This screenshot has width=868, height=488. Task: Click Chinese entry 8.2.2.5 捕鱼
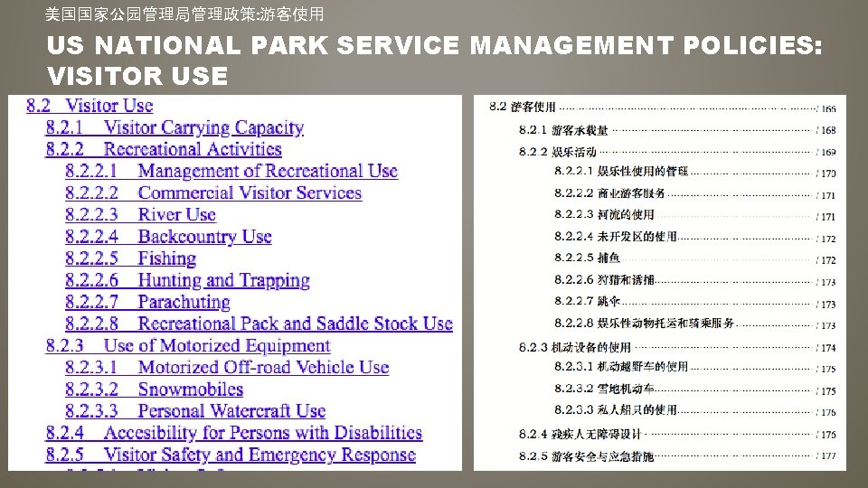588,258
